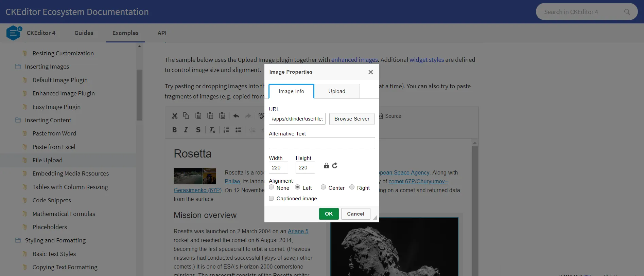The height and width of the screenshot is (276, 644).
Task: Follow the widget styles link
Action: 427,60
